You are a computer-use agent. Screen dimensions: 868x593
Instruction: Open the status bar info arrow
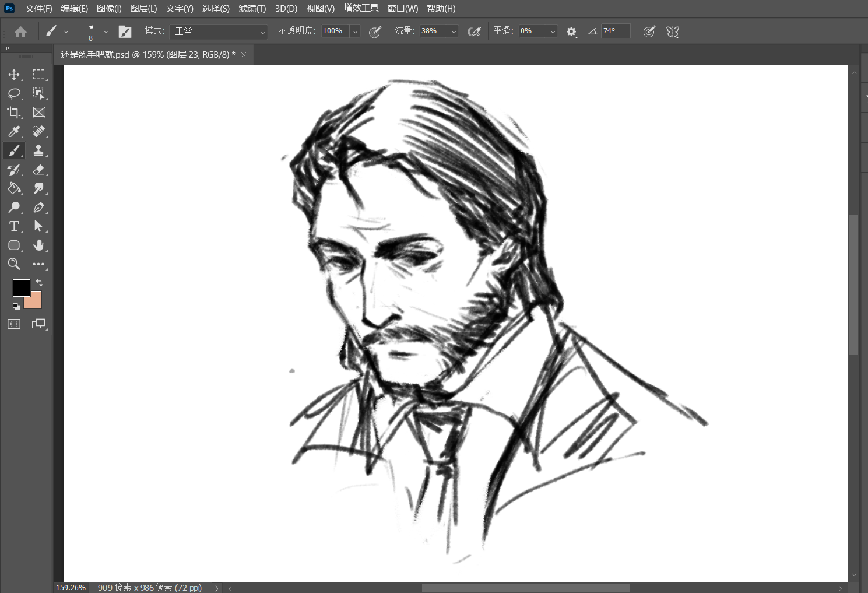coord(216,588)
